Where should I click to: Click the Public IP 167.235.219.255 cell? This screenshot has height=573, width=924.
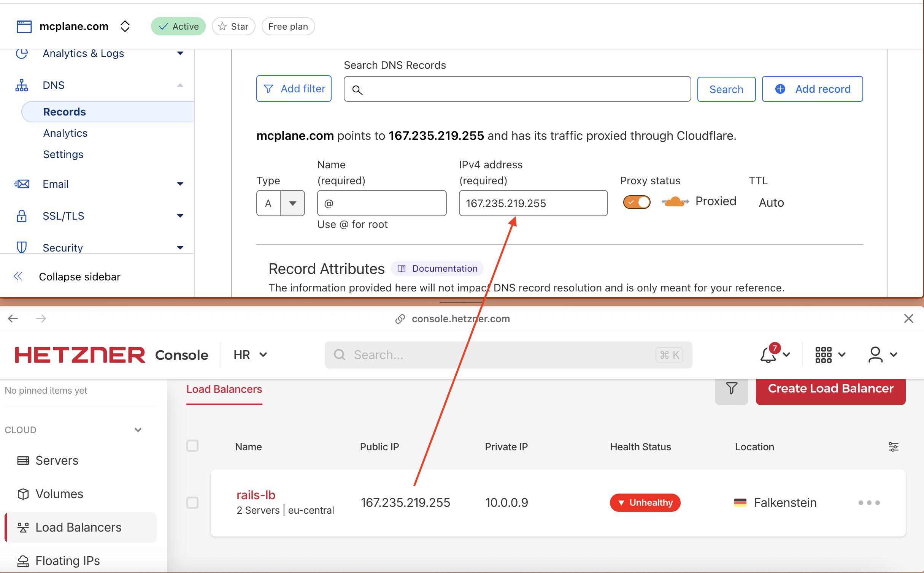click(405, 503)
